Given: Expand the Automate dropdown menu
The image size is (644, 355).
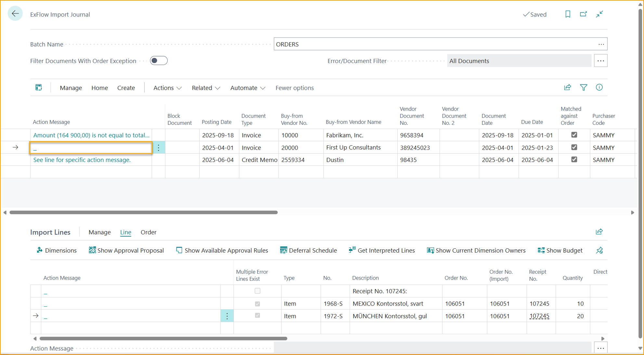Looking at the screenshot, I should pos(248,88).
